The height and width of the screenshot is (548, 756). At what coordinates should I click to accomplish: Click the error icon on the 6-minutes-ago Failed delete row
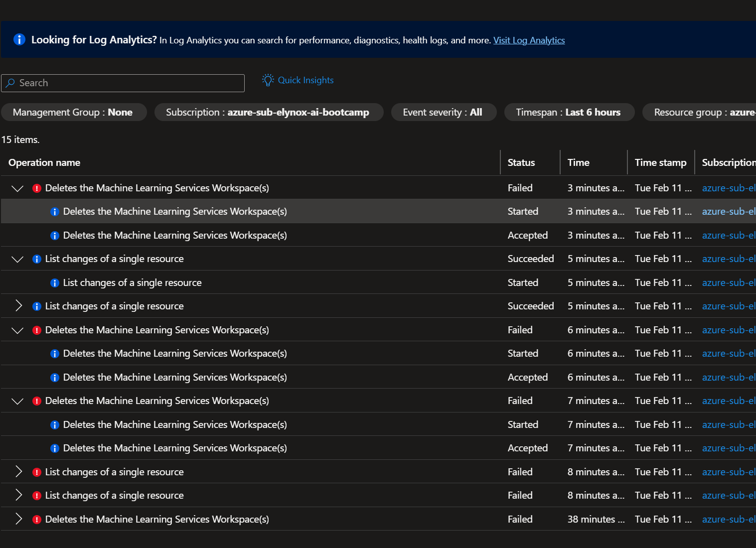[37, 330]
